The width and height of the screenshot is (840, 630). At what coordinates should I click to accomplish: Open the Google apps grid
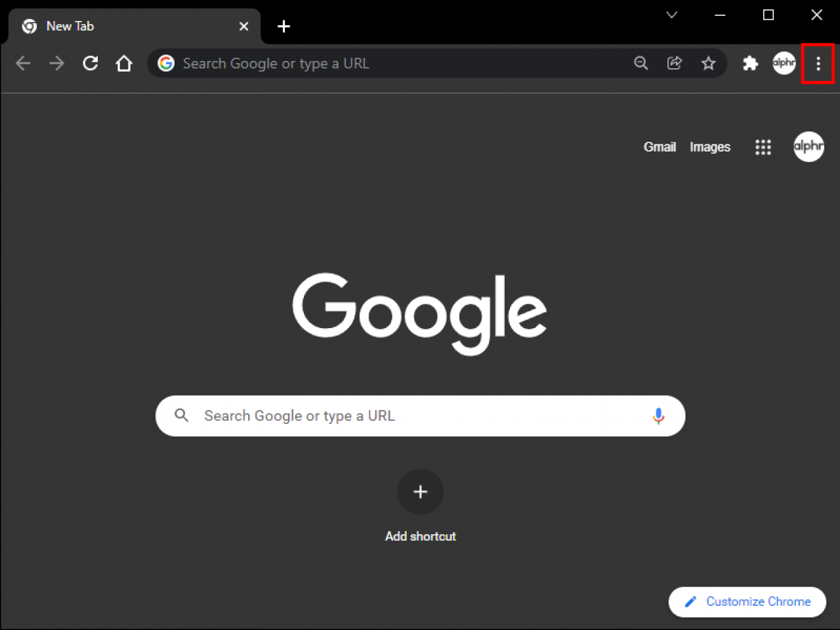(x=763, y=147)
